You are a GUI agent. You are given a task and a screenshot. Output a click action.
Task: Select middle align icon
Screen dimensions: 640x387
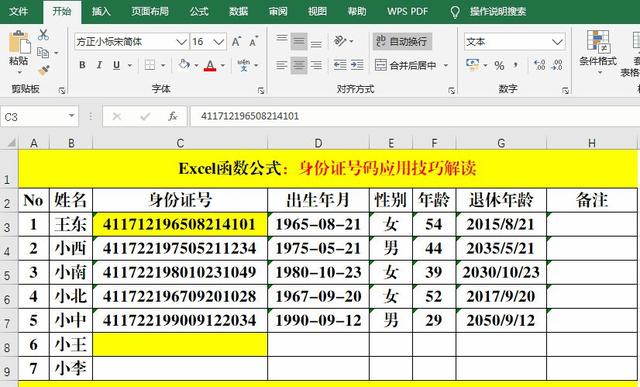(x=299, y=41)
